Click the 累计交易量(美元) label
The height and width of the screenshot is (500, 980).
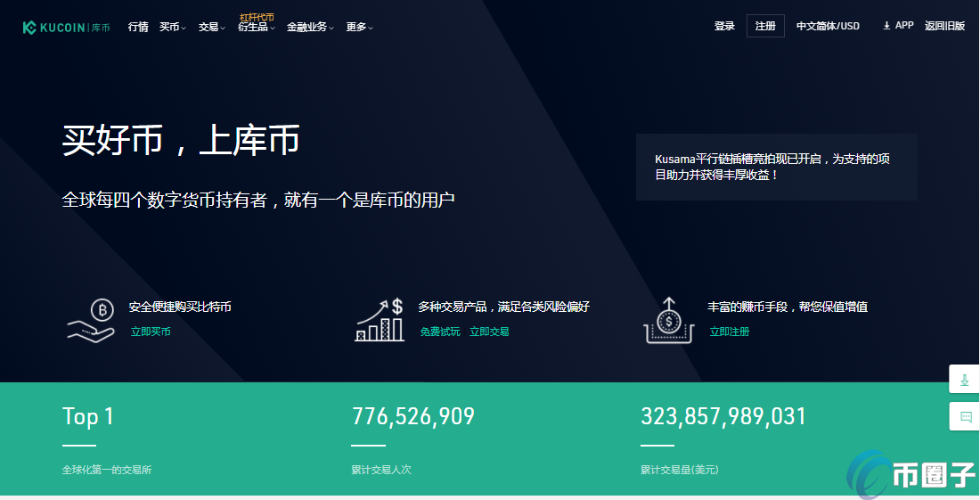pyautogui.click(x=680, y=470)
